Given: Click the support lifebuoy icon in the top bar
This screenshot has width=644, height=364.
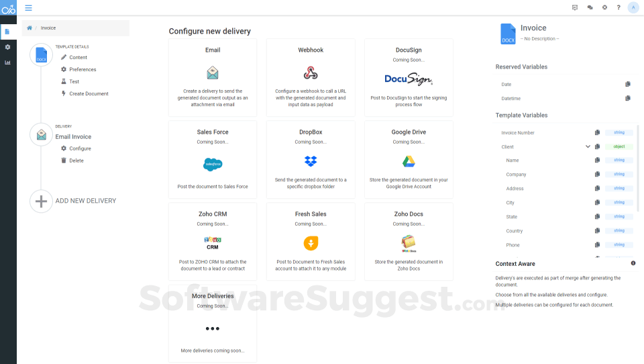Looking at the screenshot, I should click(604, 7).
